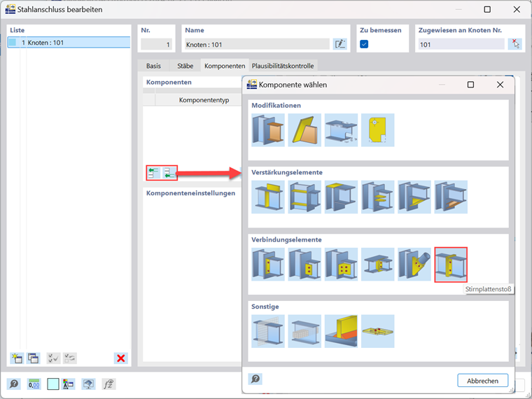
Task: Click the Nr. field showing 1
Action: [x=156, y=44]
